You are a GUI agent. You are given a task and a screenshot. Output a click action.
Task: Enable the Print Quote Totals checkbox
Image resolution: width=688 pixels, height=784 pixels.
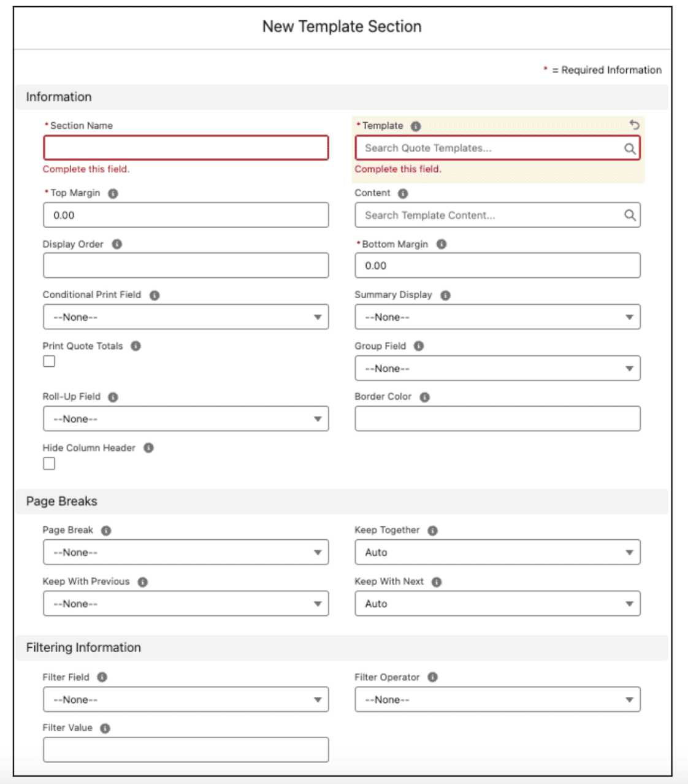(x=49, y=361)
